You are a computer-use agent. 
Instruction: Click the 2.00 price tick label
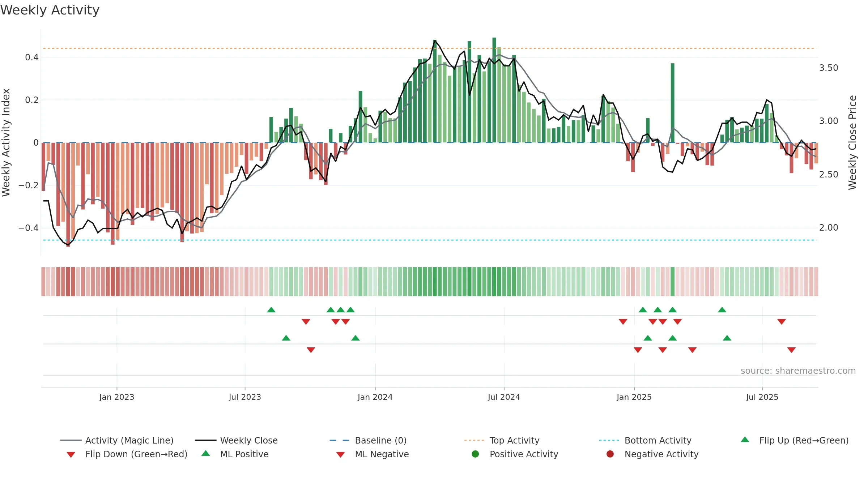click(x=829, y=227)
